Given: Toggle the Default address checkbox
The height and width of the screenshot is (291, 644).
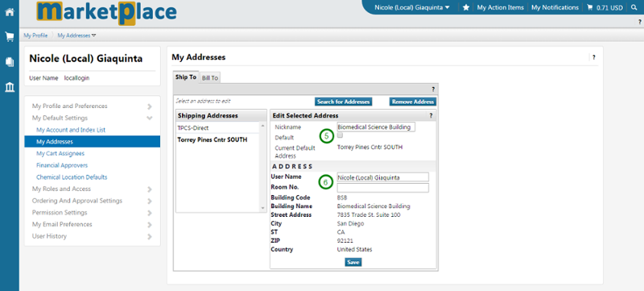Looking at the screenshot, I should (x=340, y=135).
